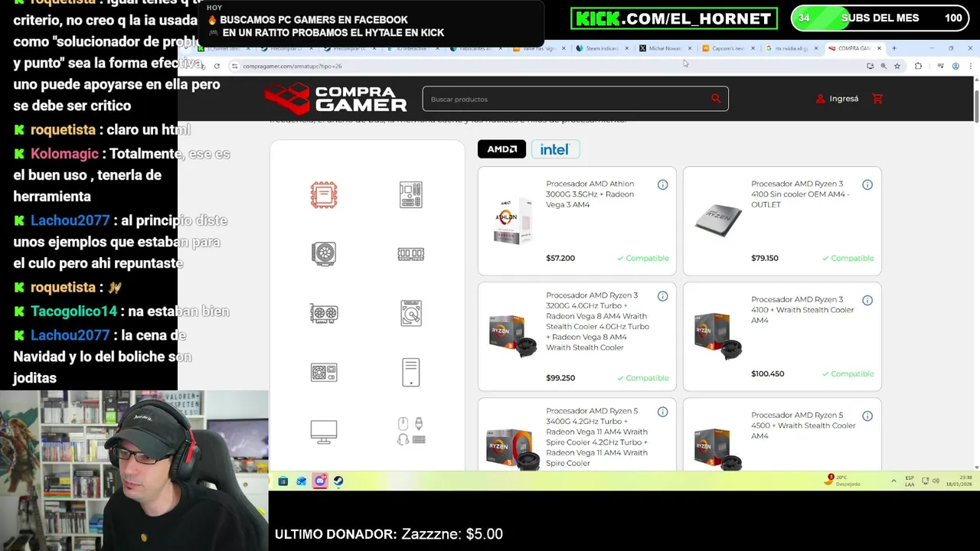Open Ryzen 3 3200G product title
This screenshot has width=980, height=551.
(x=597, y=321)
